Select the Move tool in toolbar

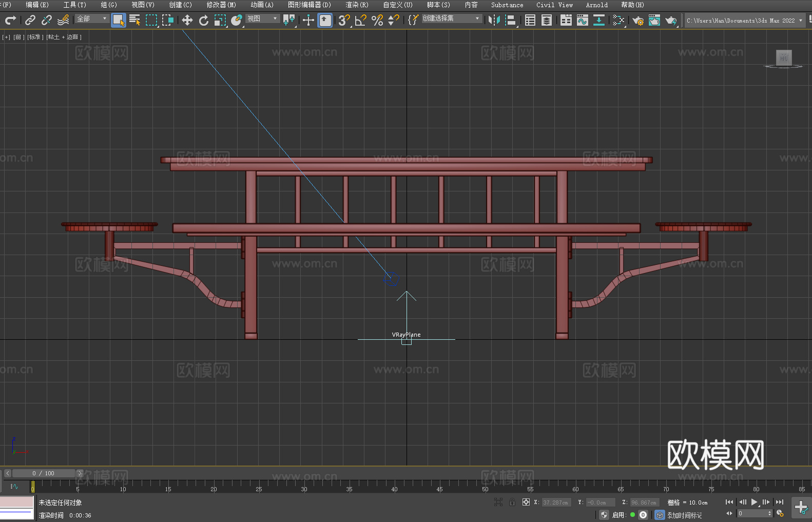(187, 20)
